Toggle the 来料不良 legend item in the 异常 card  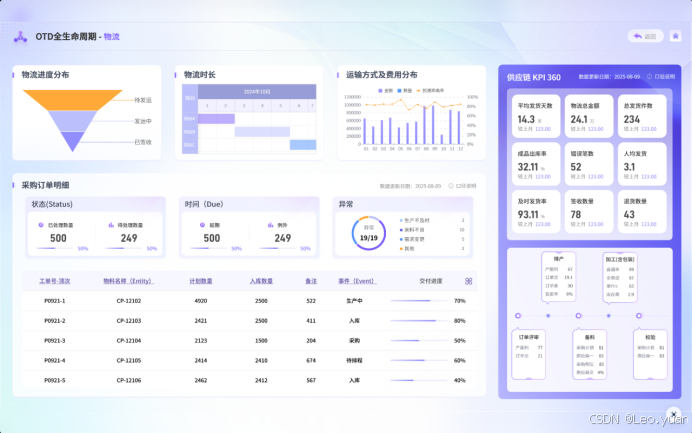(x=412, y=230)
